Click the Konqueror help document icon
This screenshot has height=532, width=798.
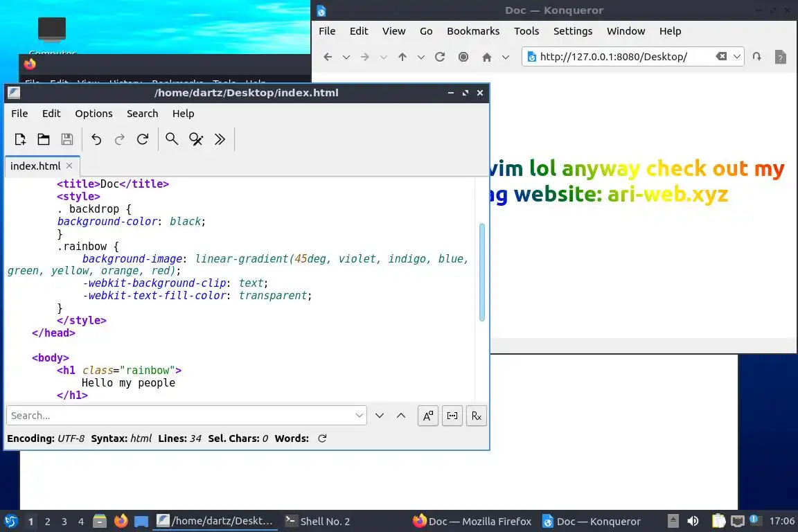[780, 57]
